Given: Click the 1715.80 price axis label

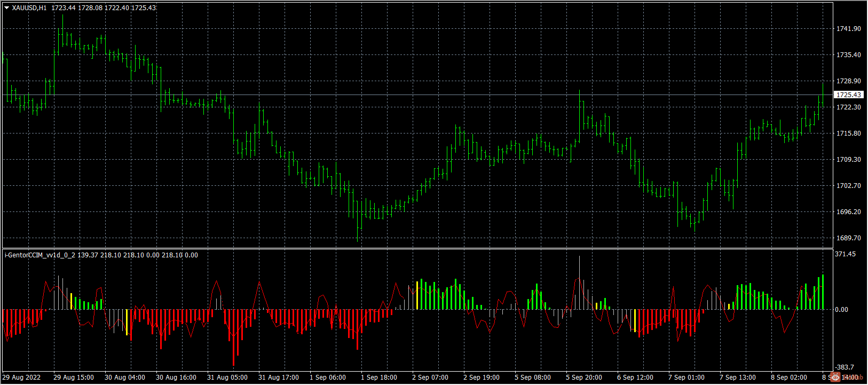Looking at the screenshot, I should click(x=849, y=133).
